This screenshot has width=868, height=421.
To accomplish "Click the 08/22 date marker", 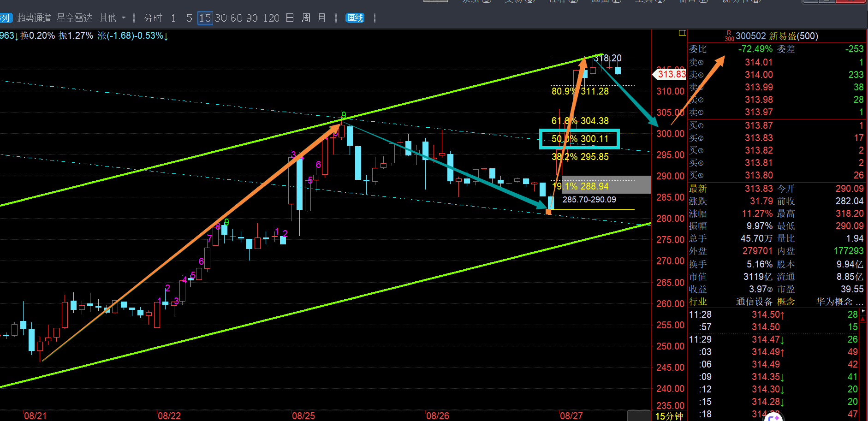I will click(169, 416).
